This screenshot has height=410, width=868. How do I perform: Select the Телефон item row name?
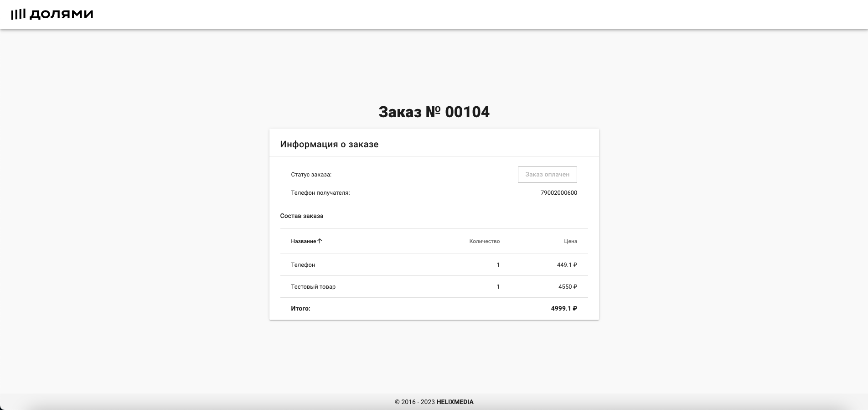pos(303,265)
